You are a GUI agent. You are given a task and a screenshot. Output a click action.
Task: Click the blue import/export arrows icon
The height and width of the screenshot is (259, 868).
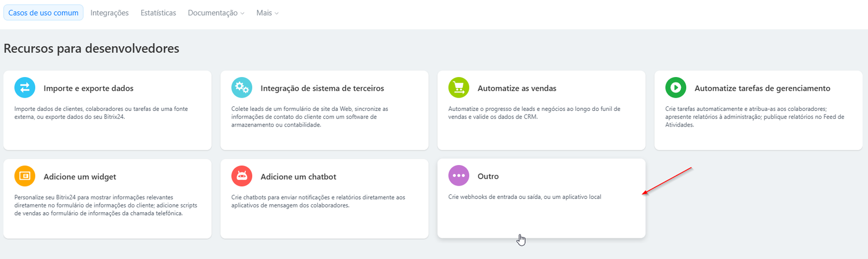pos(25,87)
